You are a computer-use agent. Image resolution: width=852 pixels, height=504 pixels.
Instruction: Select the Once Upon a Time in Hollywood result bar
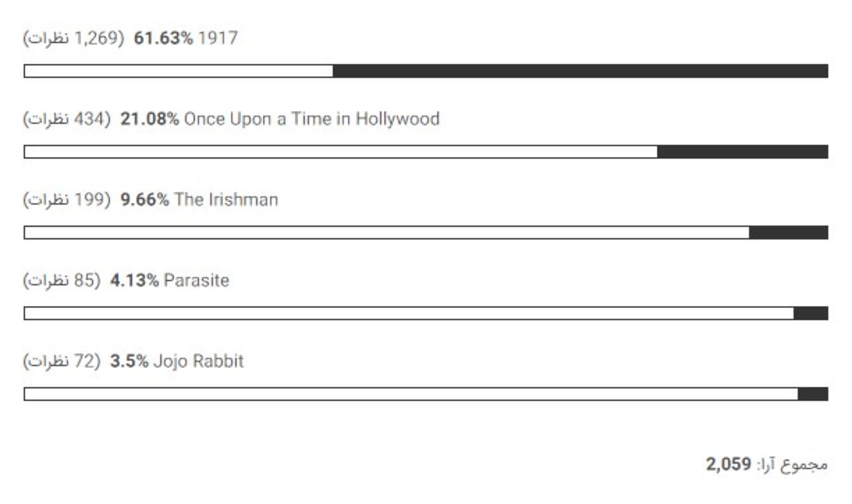click(x=426, y=152)
